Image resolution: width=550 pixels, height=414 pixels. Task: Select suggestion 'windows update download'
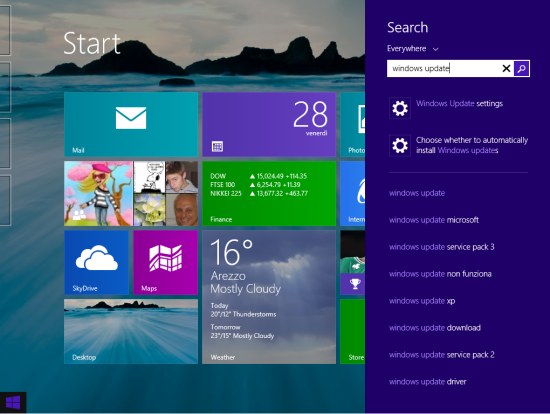435,328
